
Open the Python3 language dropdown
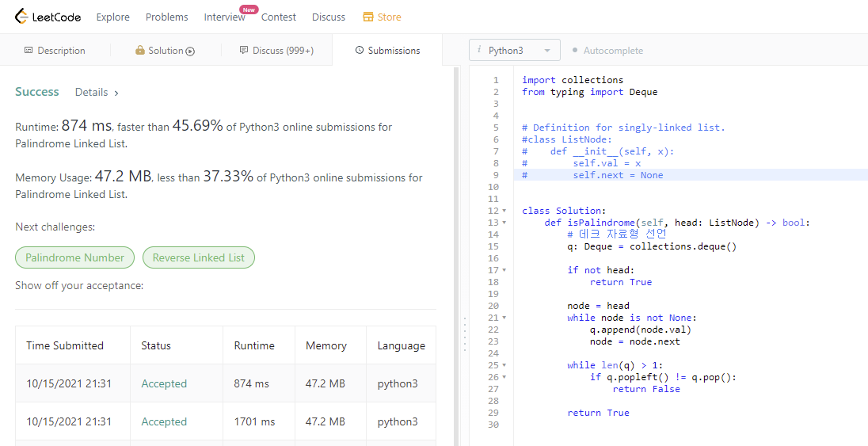tap(514, 50)
